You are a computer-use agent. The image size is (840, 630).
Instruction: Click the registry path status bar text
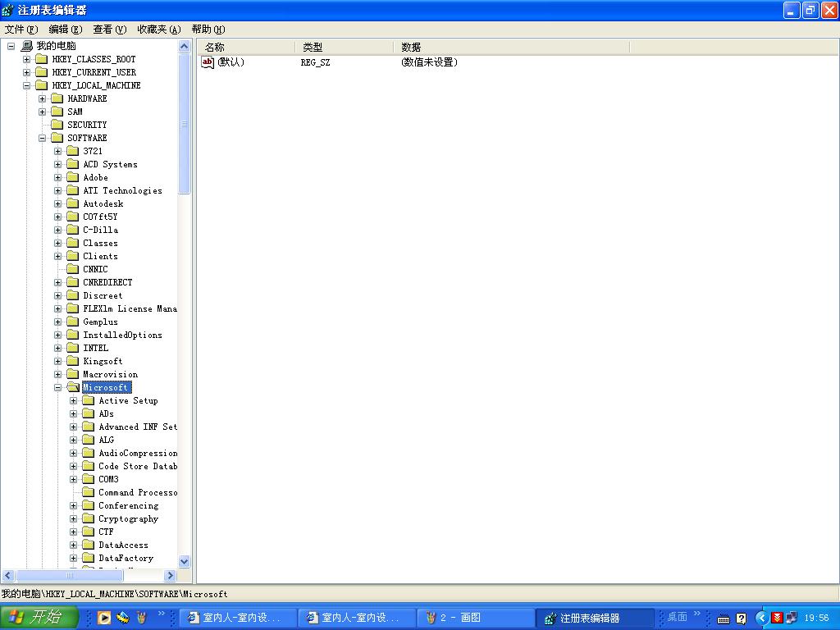click(114, 594)
